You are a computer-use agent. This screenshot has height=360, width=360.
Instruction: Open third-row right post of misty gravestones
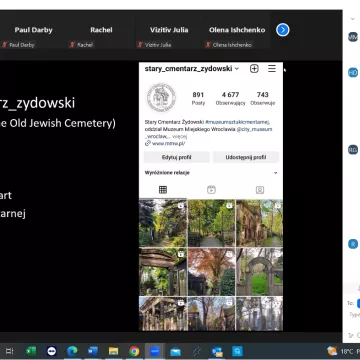[x=259, y=314]
